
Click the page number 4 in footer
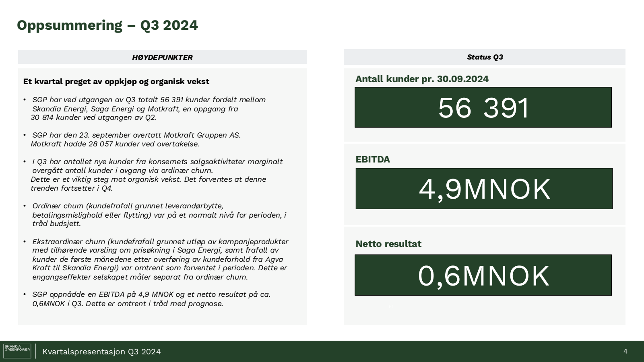pos(625,351)
